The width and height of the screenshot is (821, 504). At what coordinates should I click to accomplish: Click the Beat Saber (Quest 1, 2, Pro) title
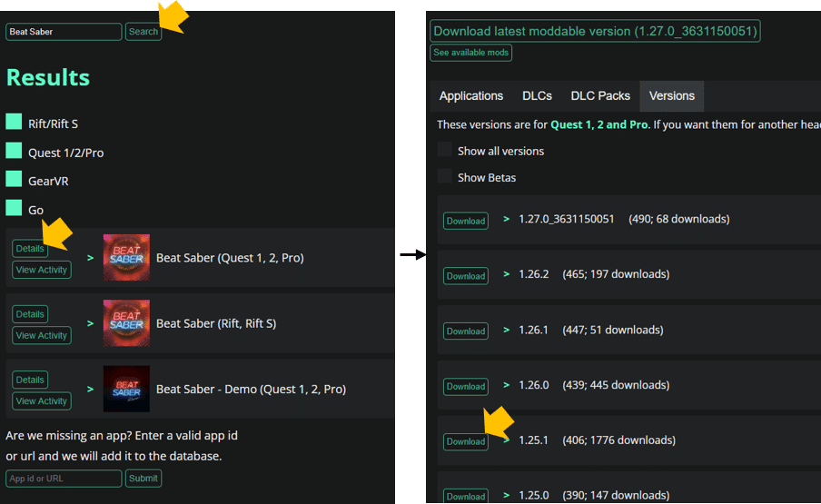230,258
